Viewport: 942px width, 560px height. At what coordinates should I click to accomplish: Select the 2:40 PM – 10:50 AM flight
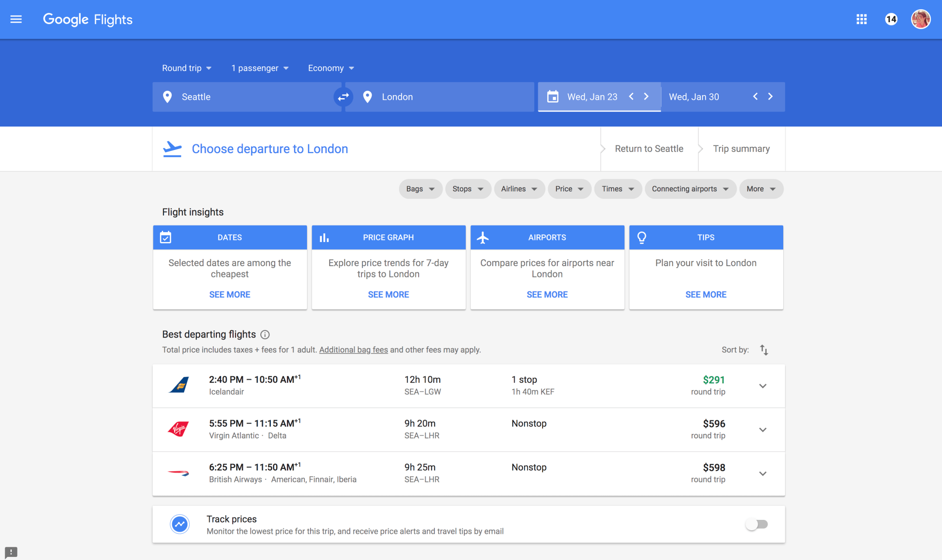(469, 386)
